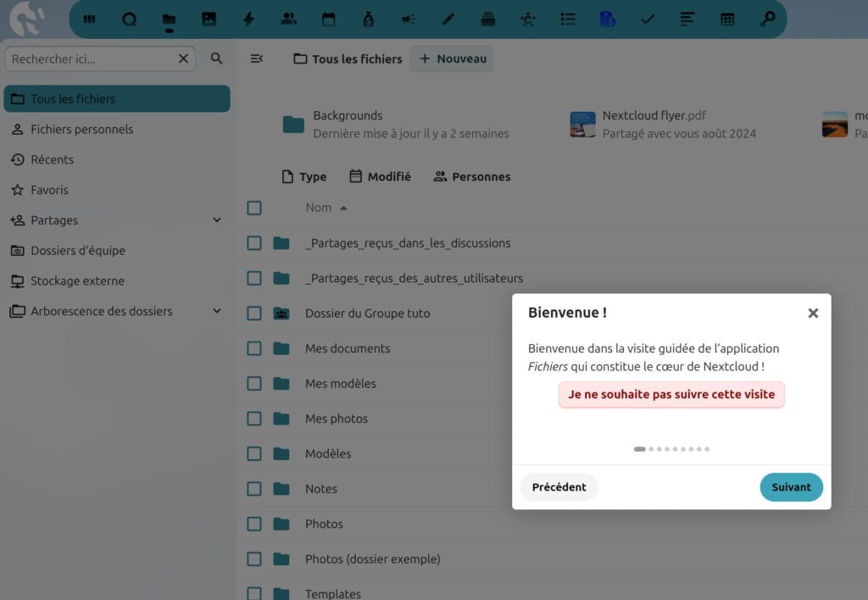The height and width of the screenshot is (600, 868).
Task: Open the Personnes filter dropdown
Action: coord(472,176)
